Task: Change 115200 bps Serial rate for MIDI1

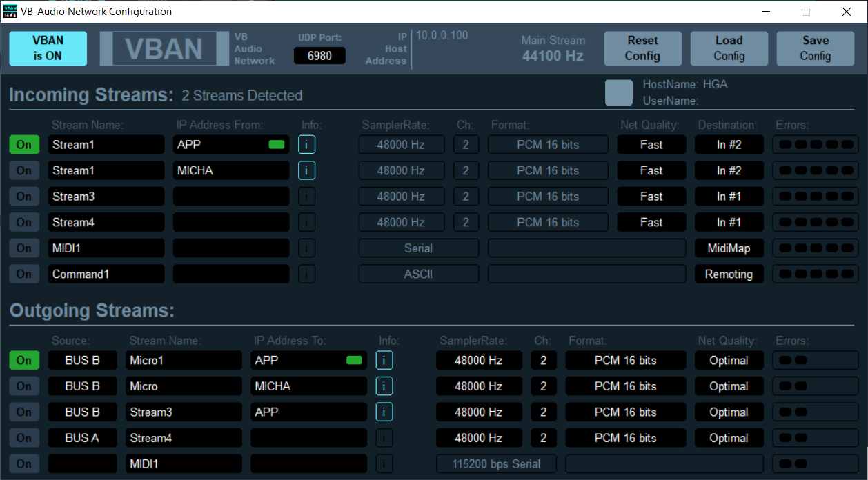Action: click(x=496, y=463)
